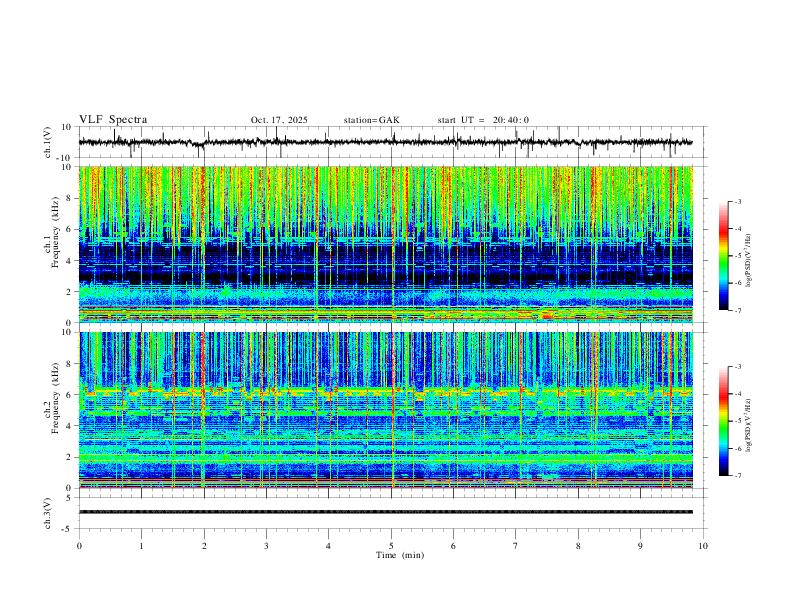Click the "8" kHz tick on ch.1 spectrogram
The width and height of the screenshot is (792, 612).
pyautogui.click(x=70, y=198)
